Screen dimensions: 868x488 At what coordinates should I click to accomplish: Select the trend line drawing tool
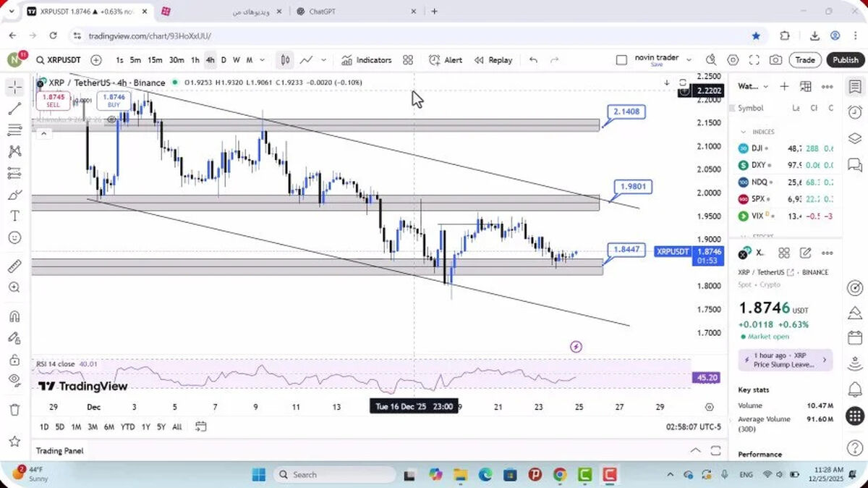point(15,109)
